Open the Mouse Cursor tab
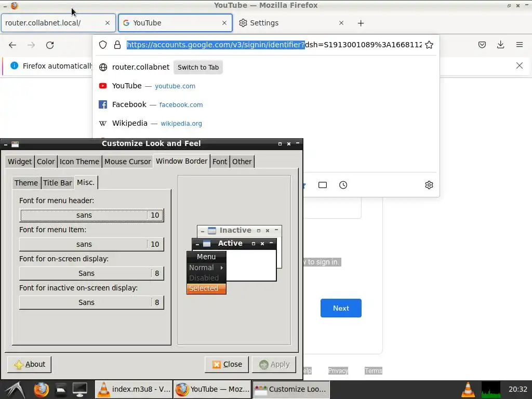Image resolution: width=532 pixels, height=399 pixels. tap(128, 162)
